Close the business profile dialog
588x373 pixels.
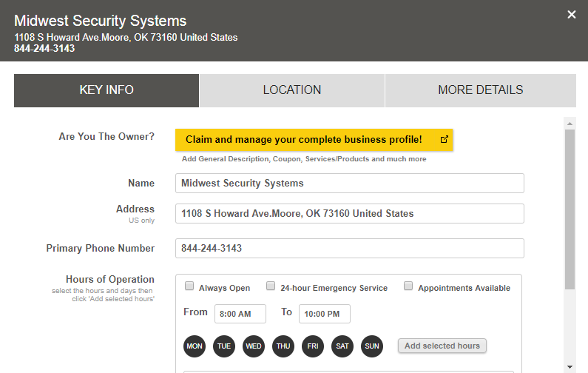click(571, 15)
